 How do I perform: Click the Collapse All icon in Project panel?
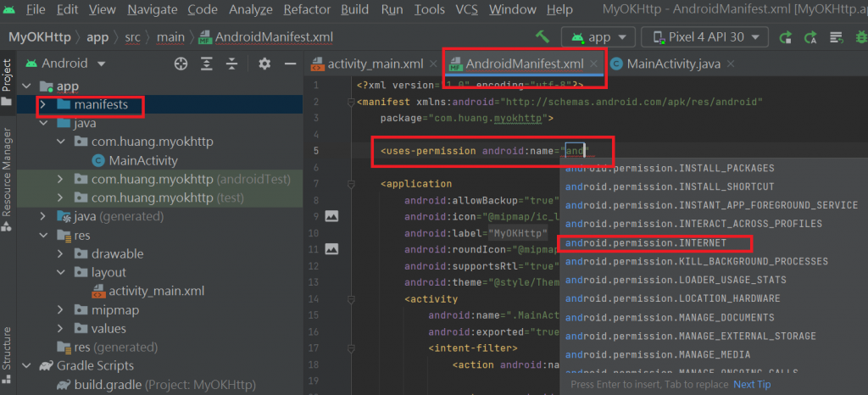pyautogui.click(x=232, y=64)
